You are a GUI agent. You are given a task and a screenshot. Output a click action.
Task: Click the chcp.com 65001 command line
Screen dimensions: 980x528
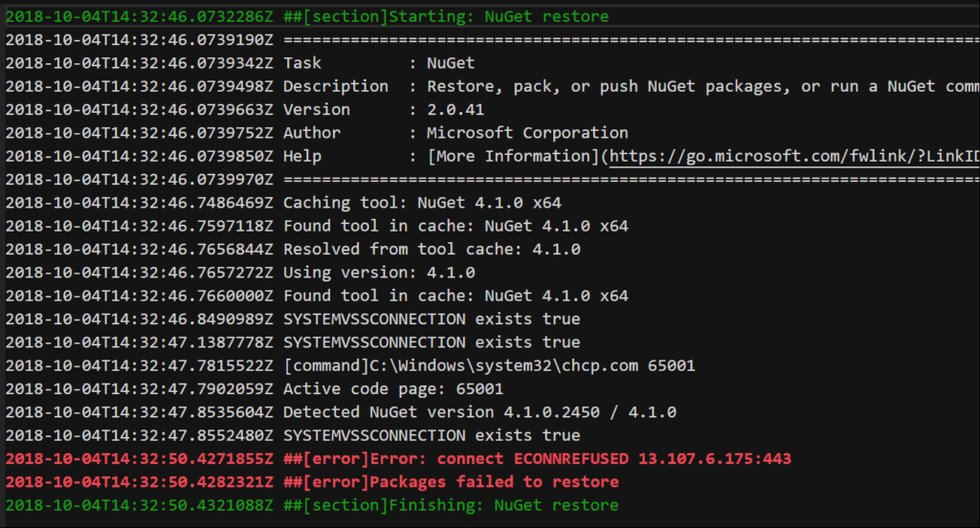coord(350,365)
